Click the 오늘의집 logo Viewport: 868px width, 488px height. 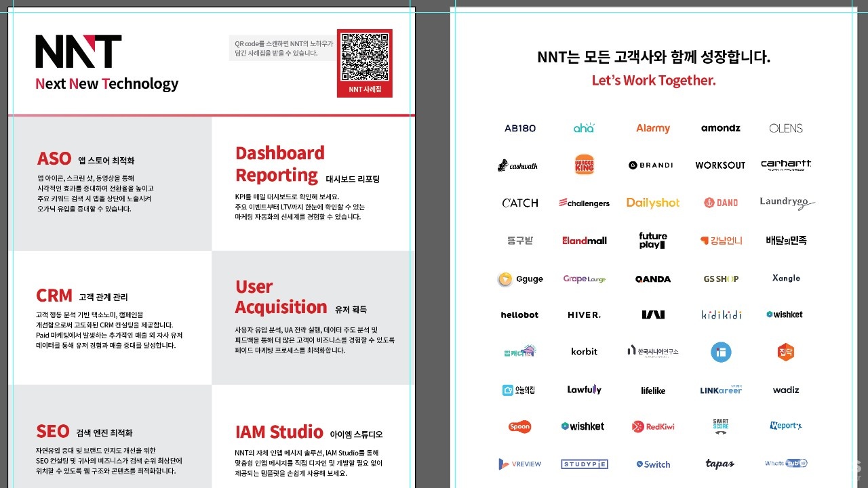[x=519, y=390]
